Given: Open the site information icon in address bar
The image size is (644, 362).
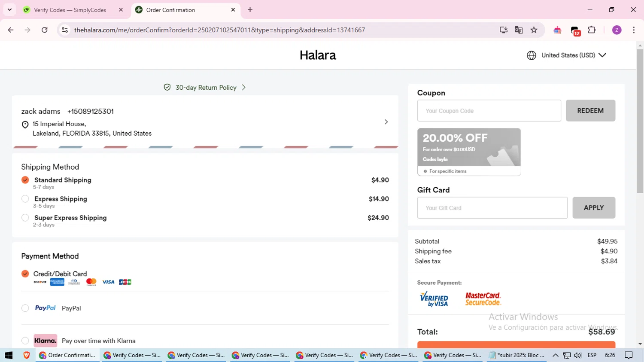Looking at the screenshot, I should [65, 30].
